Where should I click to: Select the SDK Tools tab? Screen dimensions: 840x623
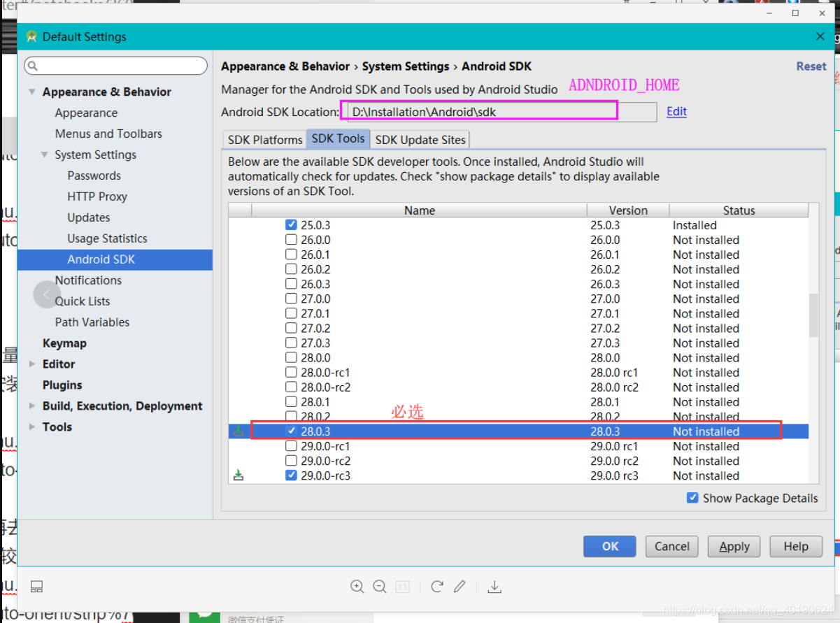click(x=339, y=138)
